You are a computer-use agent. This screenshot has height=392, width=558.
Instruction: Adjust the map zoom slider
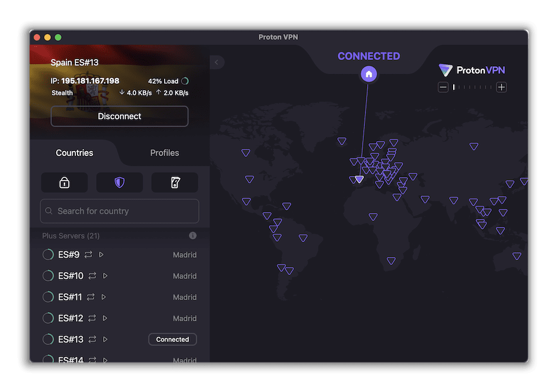click(472, 88)
